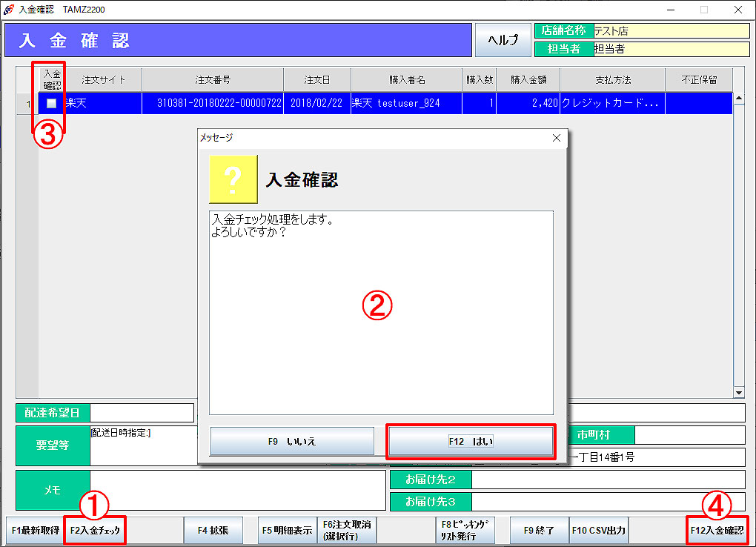Screen dimensions: 756x547
Task: Click the 店舗名称 field showing テスト店
Action: tap(672, 31)
